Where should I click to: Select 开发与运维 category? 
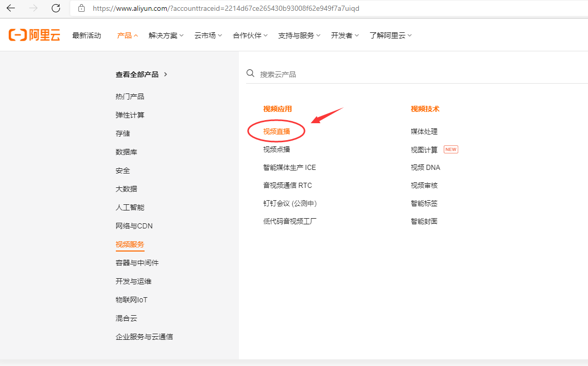(x=133, y=281)
